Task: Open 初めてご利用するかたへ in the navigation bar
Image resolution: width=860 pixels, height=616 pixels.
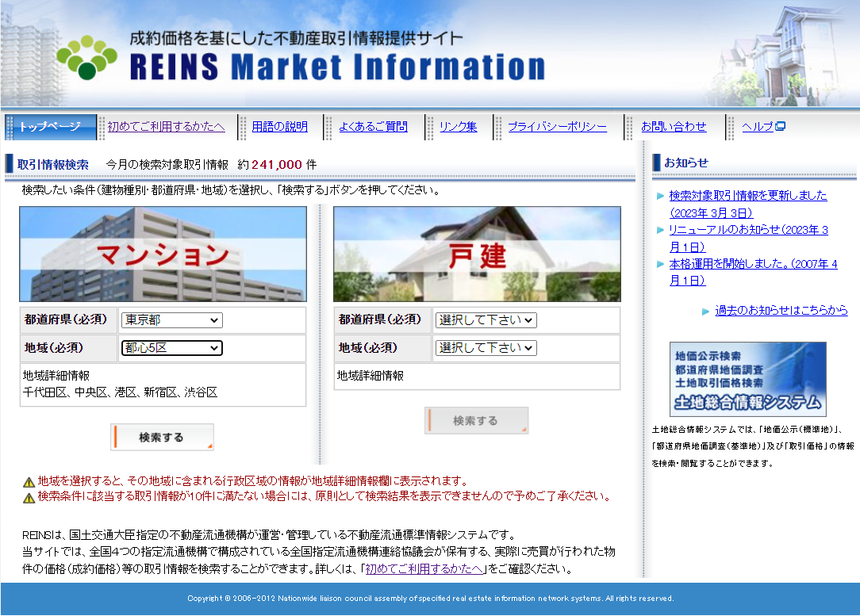Action: [x=166, y=127]
